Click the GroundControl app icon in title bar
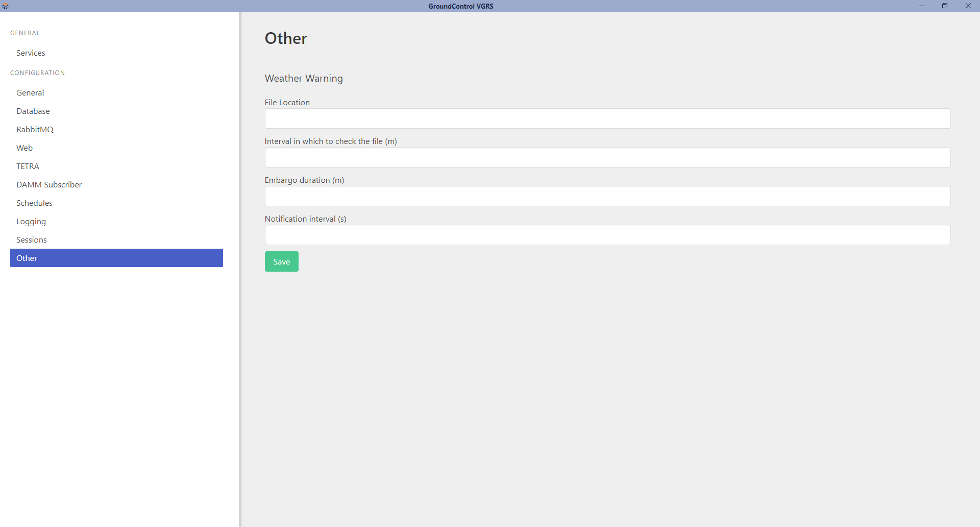Viewport: 980px width, 527px height. pyautogui.click(x=6, y=6)
